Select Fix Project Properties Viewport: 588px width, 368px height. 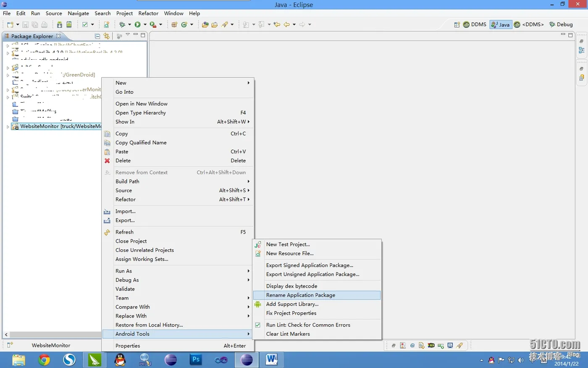317,313
